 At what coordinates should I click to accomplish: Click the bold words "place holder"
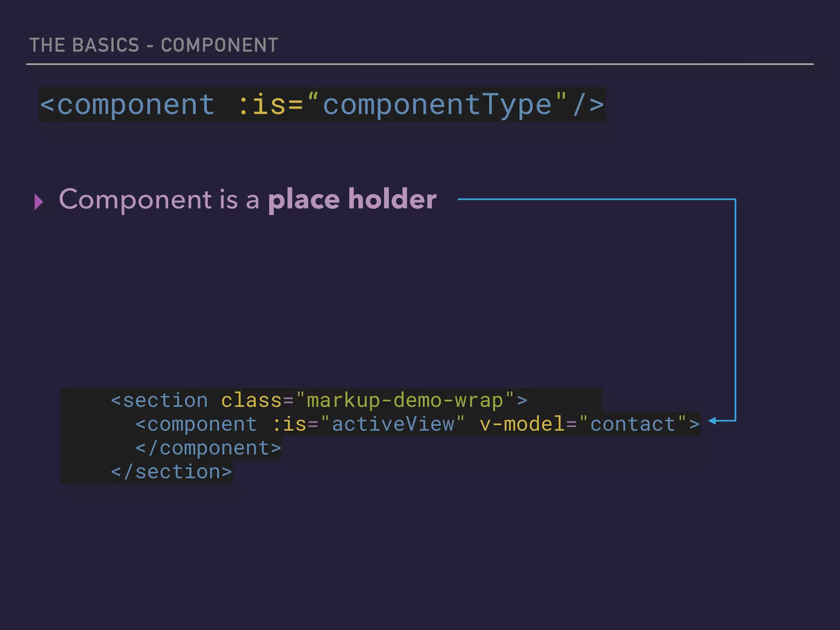[x=352, y=199]
